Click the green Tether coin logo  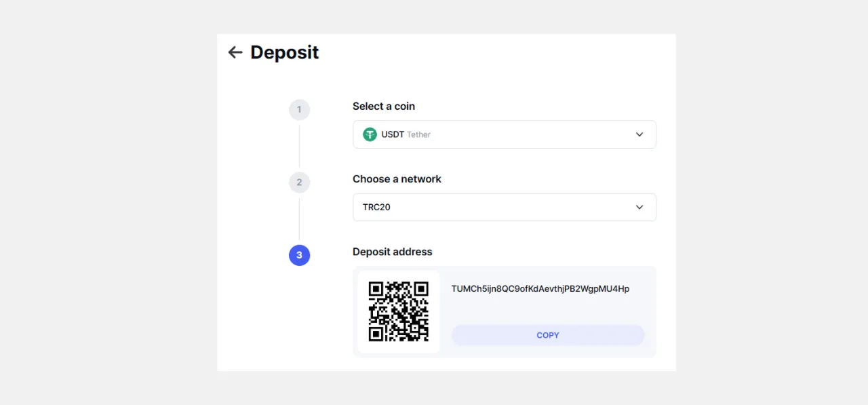pyautogui.click(x=370, y=134)
